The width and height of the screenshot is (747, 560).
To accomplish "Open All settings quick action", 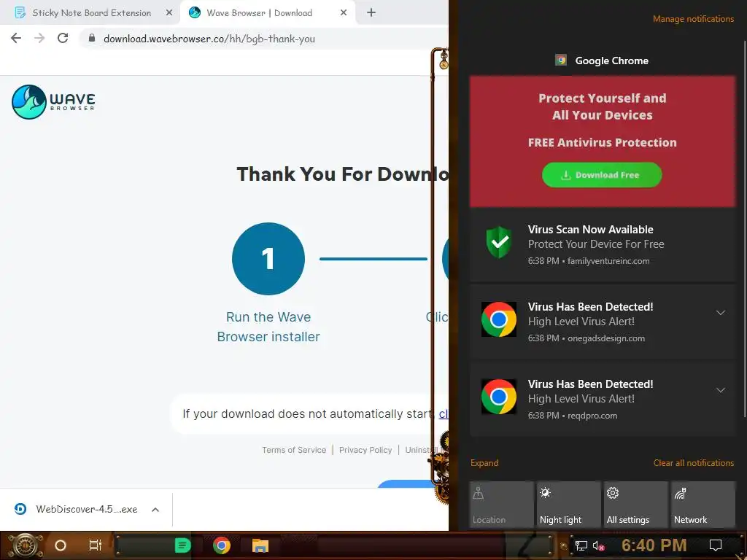I will [x=636, y=505].
